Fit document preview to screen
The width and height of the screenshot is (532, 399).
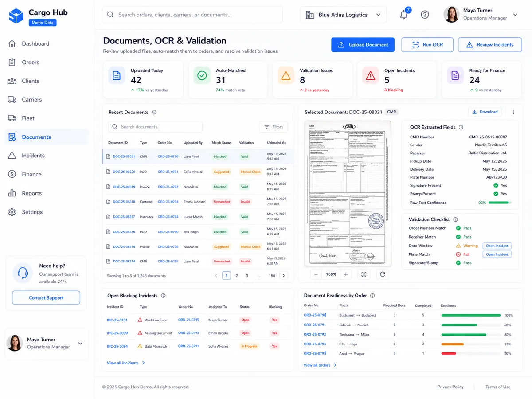coord(364,274)
